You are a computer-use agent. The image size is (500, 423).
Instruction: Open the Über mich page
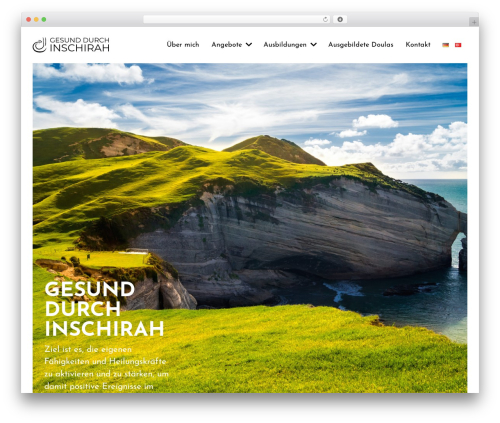[183, 45]
